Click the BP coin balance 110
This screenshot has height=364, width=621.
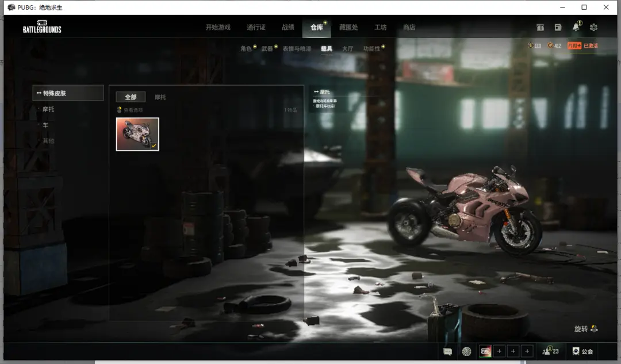(535, 45)
